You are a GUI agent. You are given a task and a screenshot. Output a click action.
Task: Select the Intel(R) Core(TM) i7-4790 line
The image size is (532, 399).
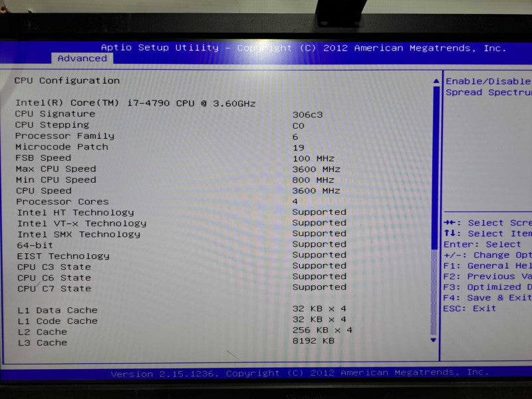tap(136, 103)
